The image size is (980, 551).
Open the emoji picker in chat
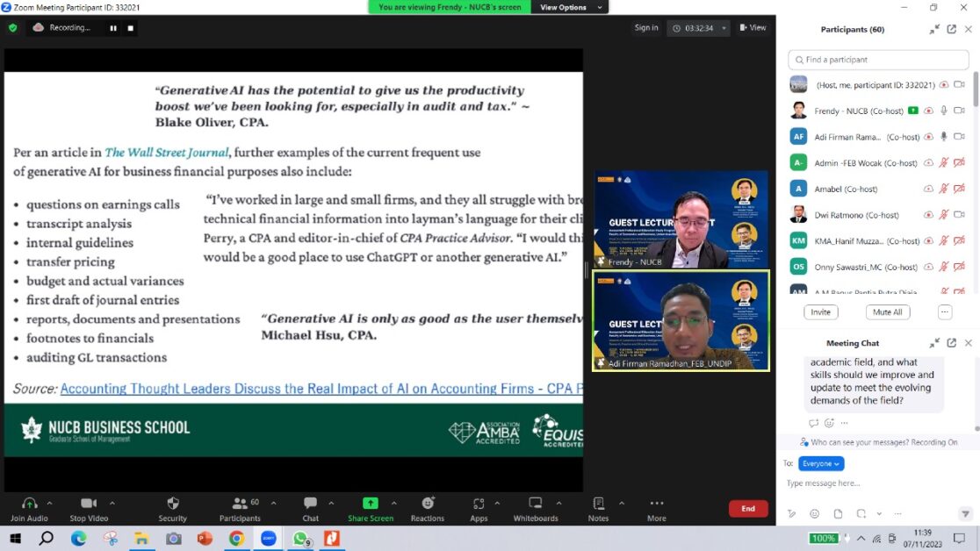click(815, 513)
